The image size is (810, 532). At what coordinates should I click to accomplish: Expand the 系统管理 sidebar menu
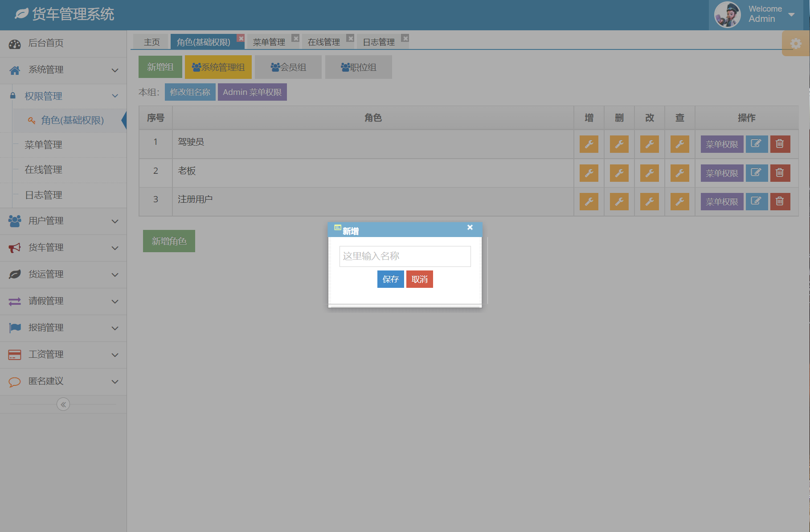[63, 70]
